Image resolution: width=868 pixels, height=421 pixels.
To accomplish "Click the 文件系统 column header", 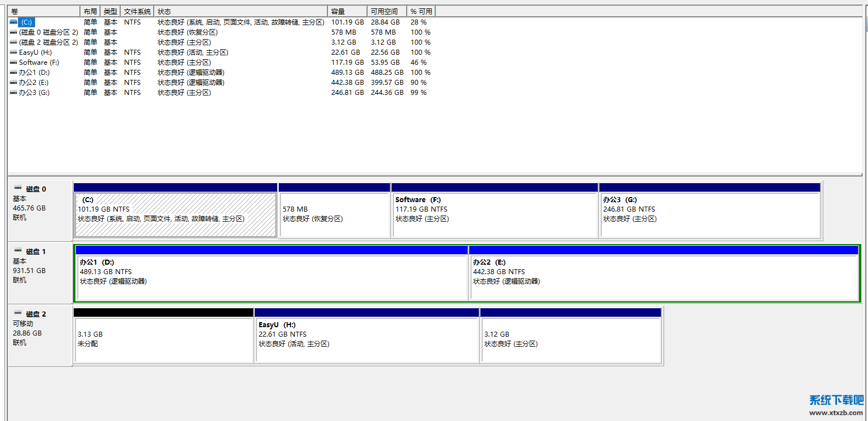I will pyautogui.click(x=137, y=11).
